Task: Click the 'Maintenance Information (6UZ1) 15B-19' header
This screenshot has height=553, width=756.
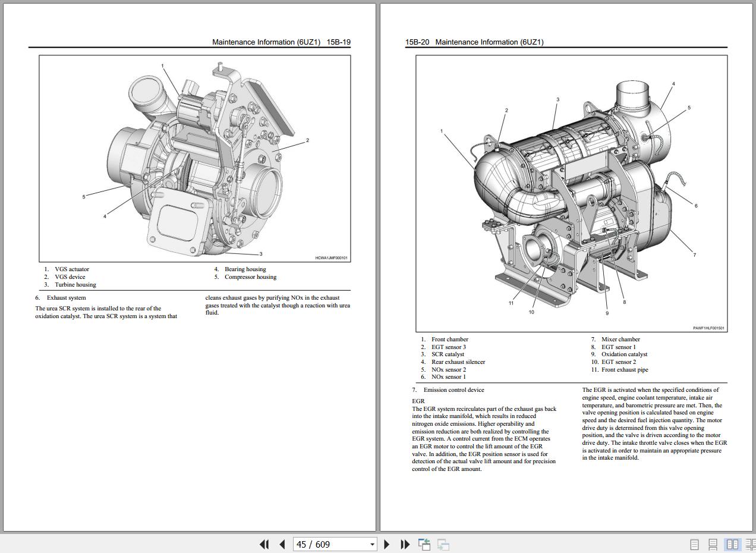Action: tap(281, 42)
